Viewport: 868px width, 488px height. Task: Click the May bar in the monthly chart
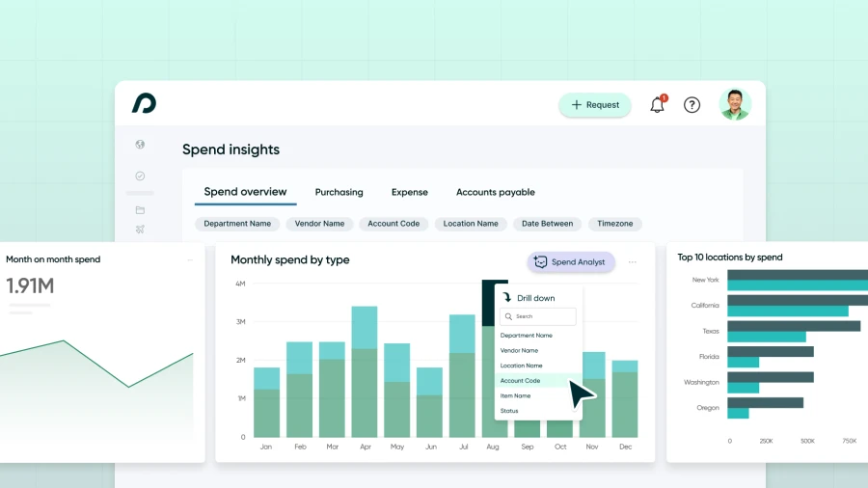[x=397, y=391]
